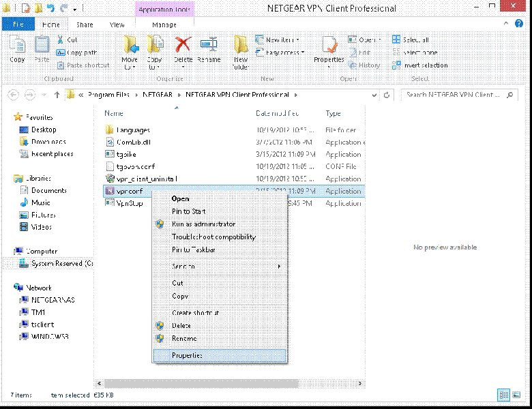Choose Properties in the context menu

[220, 355]
